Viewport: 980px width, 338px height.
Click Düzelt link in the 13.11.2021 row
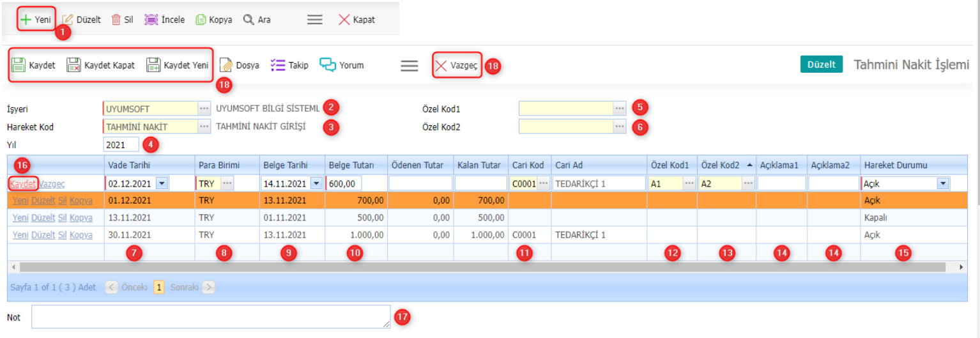coord(43,218)
